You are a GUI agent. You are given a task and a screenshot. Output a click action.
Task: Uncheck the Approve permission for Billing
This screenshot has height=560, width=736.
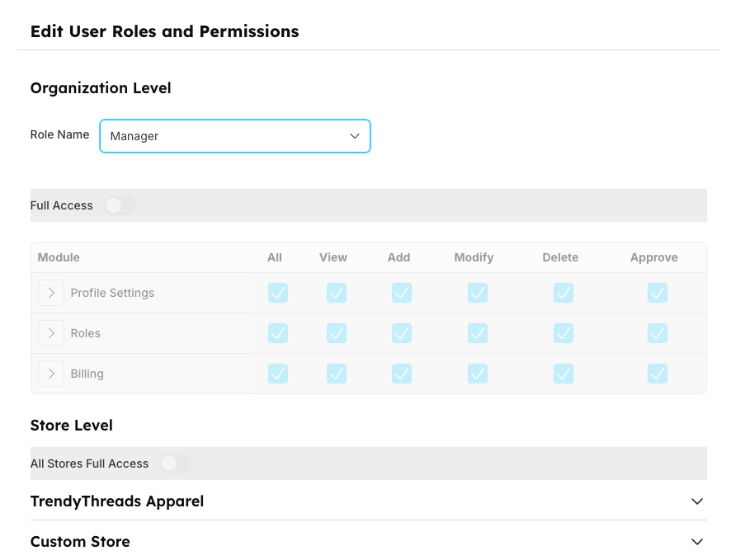[x=657, y=373]
